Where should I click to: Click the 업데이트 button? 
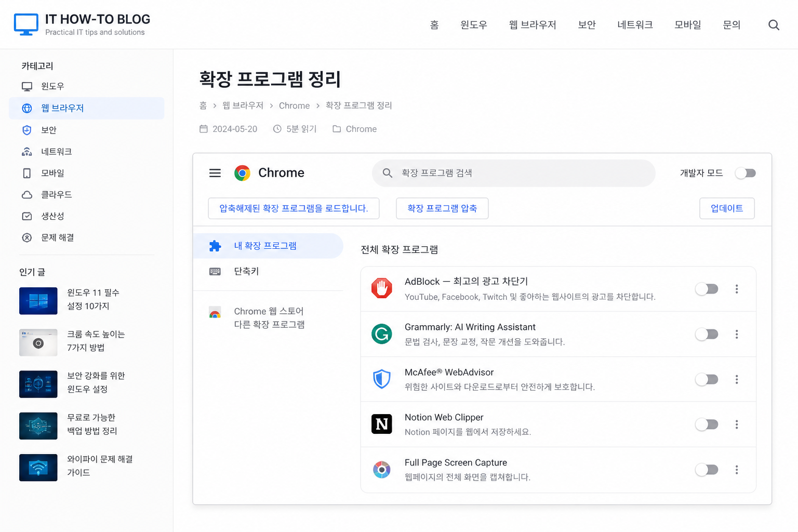point(727,208)
